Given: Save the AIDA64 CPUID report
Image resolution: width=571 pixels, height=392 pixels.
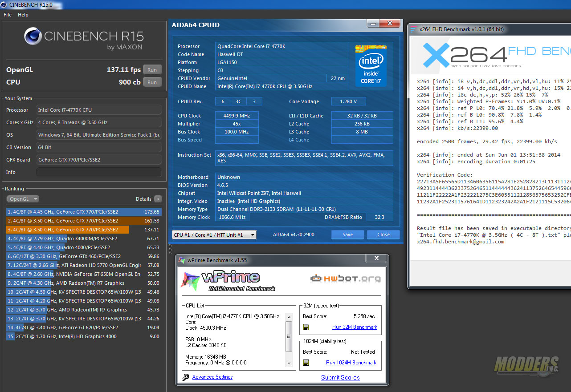Looking at the screenshot, I should point(347,234).
